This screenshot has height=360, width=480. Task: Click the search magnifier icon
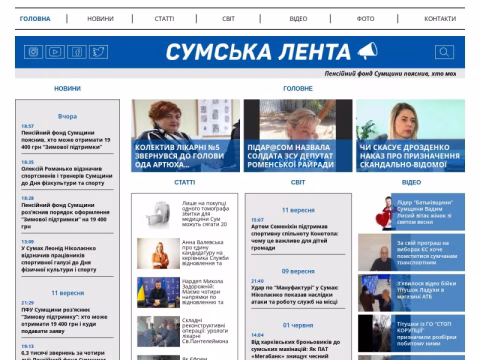pyautogui.click(x=444, y=52)
